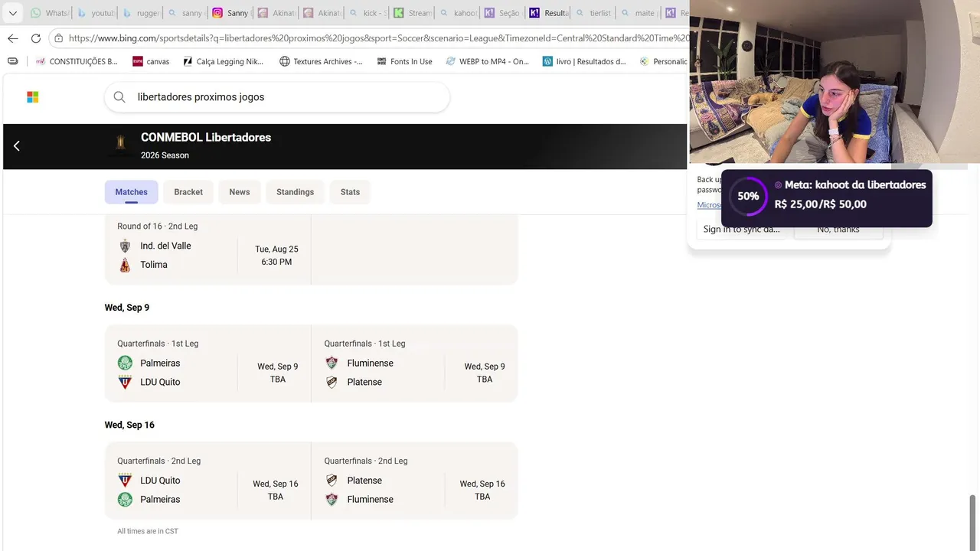980x551 pixels.
Task: Switch to the youtube search tab
Action: click(96, 13)
